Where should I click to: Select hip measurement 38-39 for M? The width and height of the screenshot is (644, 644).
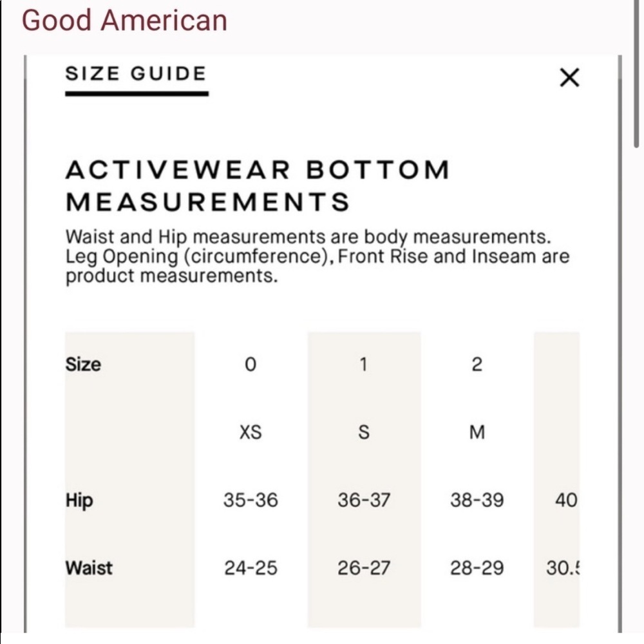[477, 501]
